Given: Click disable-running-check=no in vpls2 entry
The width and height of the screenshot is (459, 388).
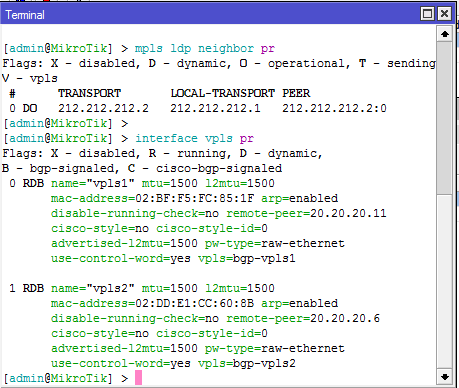Looking at the screenshot, I should pyautogui.click(x=135, y=319).
